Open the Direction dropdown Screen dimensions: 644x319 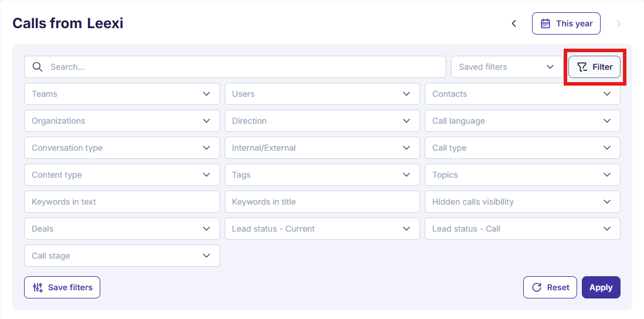[322, 121]
